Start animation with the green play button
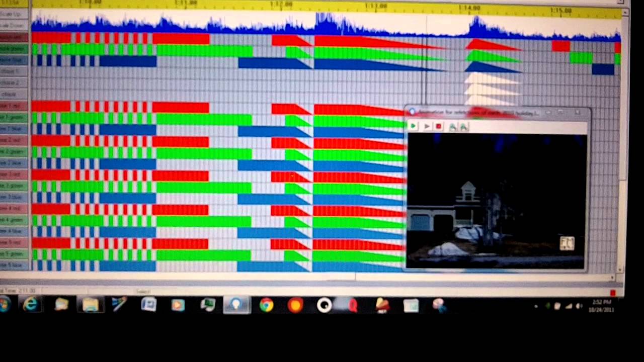644x362 pixels. tap(413, 126)
